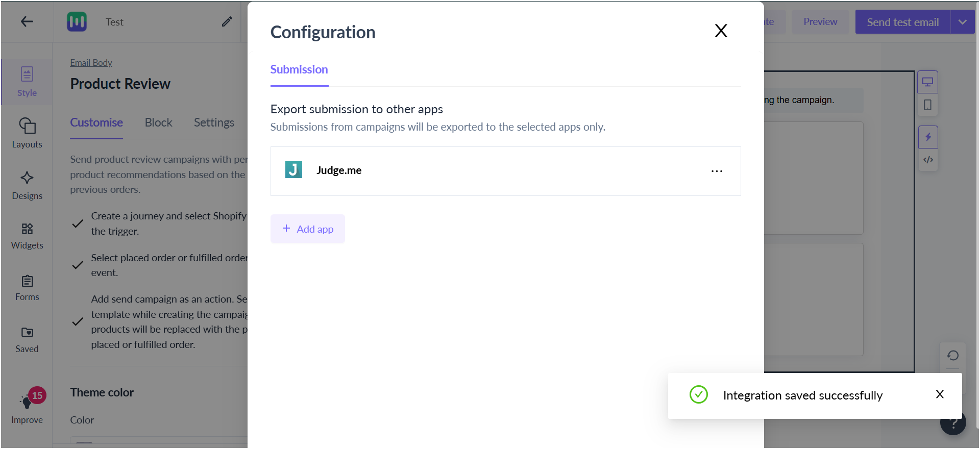Open the HTML code view icon
Viewport: 980px width, 449px height.
click(x=928, y=160)
